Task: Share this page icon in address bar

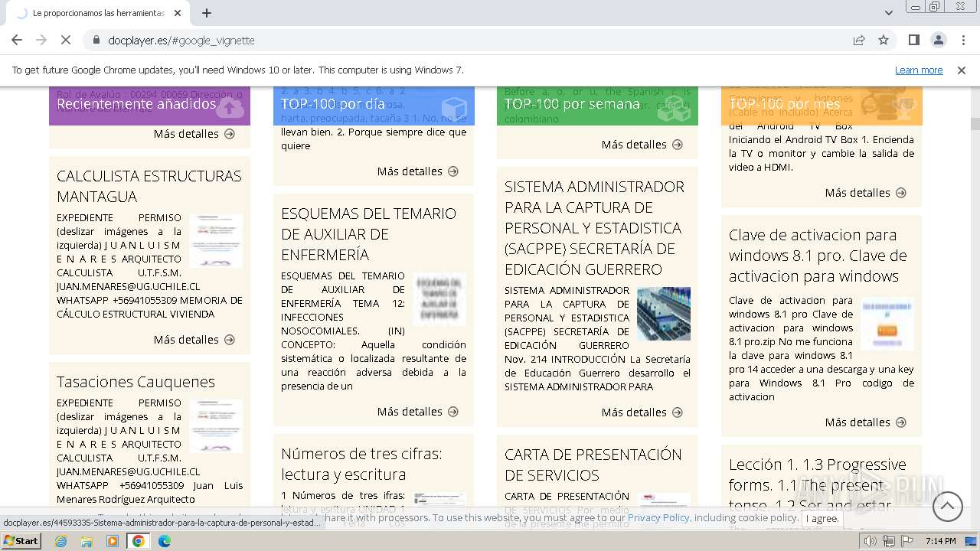Action: (x=859, y=40)
